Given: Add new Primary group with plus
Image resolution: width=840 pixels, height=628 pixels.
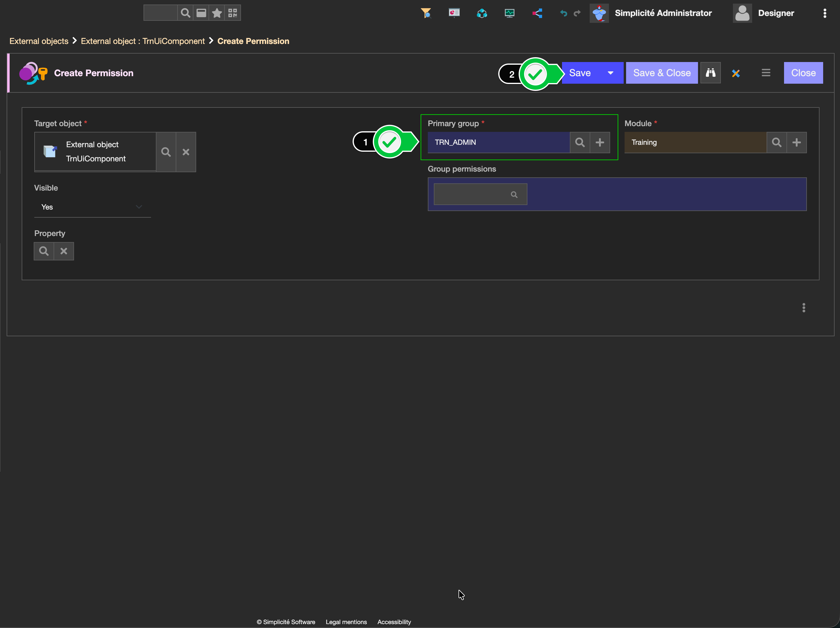Looking at the screenshot, I should coord(600,142).
